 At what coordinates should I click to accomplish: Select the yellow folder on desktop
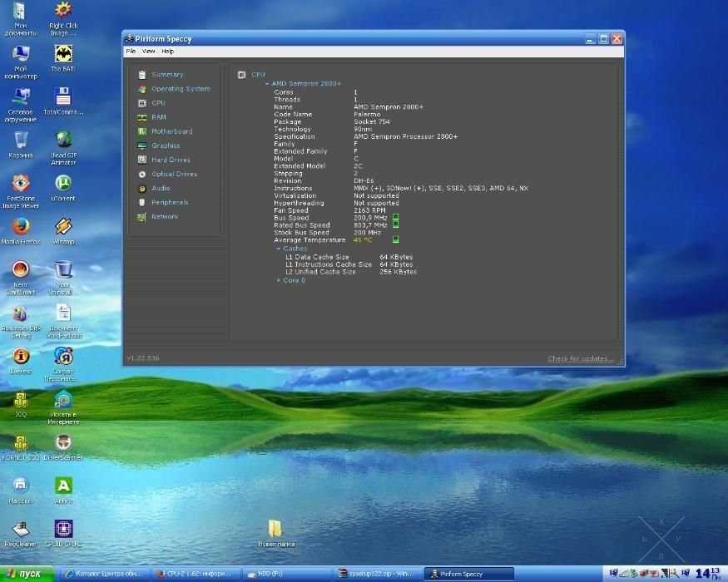(275, 533)
